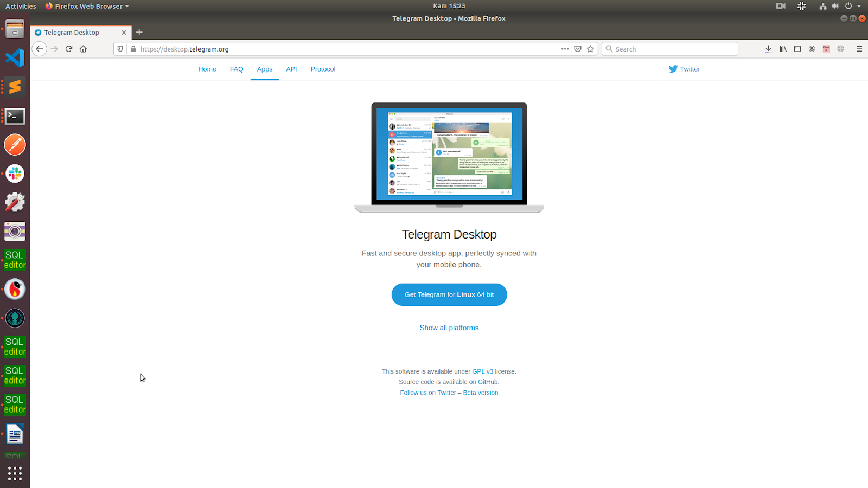Open a new browser tab
The width and height of the screenshot is (868, 488).
pos(139,32)
